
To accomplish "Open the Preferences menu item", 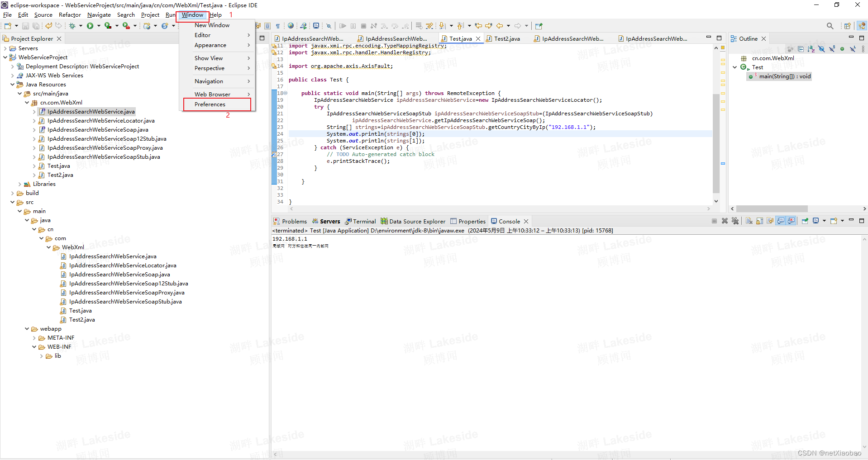I will (210, 104).
